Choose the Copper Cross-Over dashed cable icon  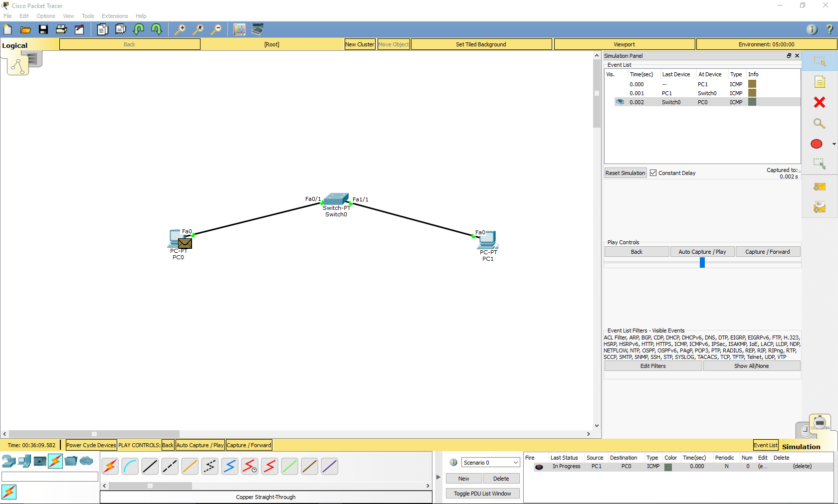pyautogui.click(x=170, y=467)
